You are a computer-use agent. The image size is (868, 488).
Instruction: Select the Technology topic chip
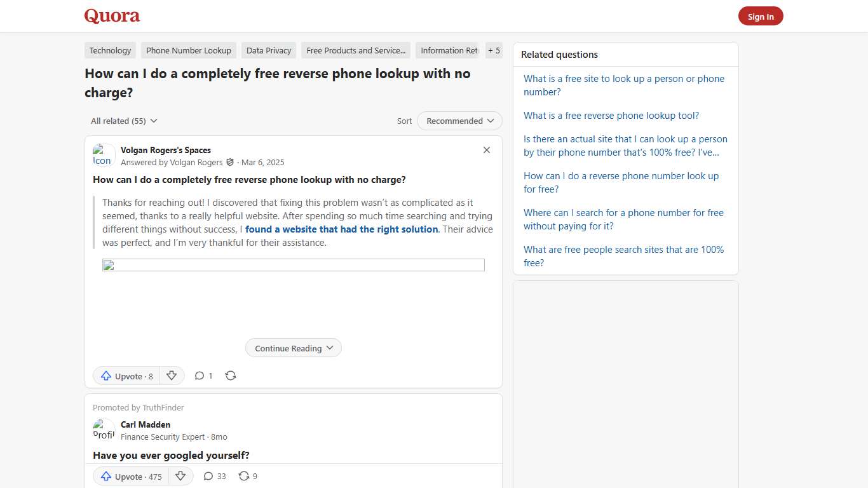click(110, 50)
